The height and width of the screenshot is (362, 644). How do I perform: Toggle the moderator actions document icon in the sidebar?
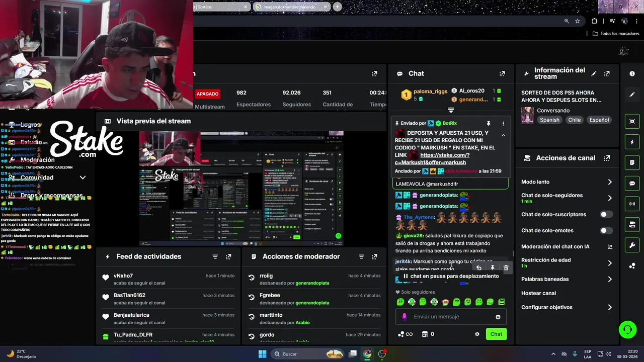[x=632, y=162]
